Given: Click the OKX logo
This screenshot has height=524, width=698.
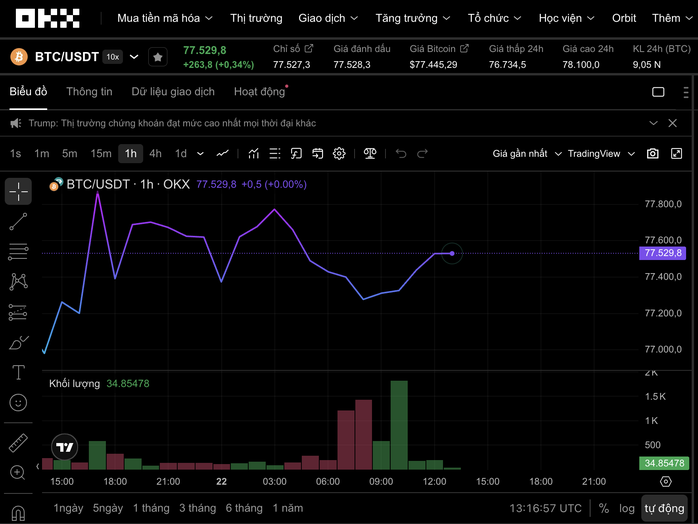Looking at the screenshot, I should [48, 18].
